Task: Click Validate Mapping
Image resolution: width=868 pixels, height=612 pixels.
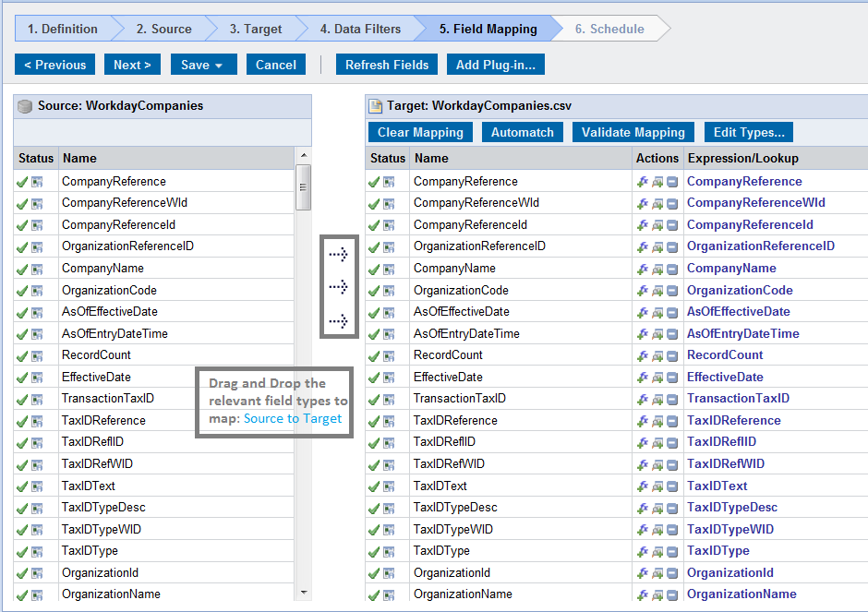Action: [x=633, y=132]
